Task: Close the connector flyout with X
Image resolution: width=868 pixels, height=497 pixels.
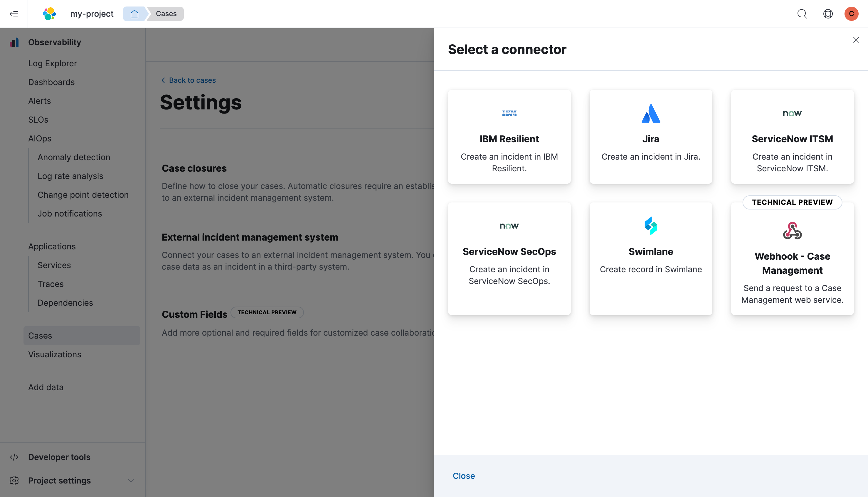Action: pos(856,40)
